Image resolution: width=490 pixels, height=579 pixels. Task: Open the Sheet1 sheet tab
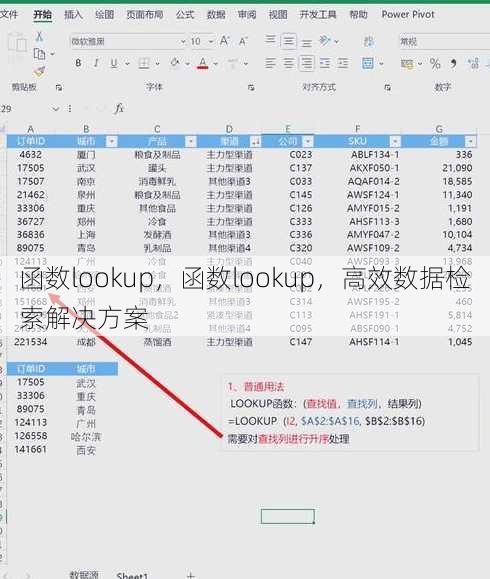[132, 576]
